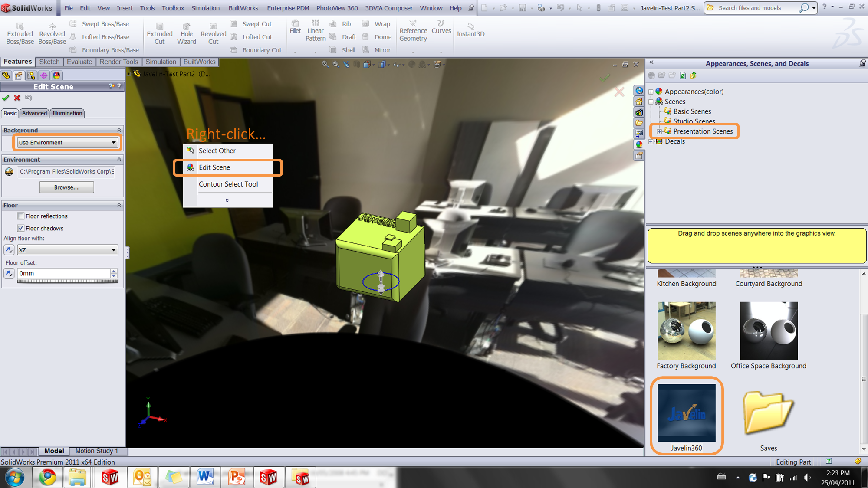
Task: Click the Reference Geometry button
Action: coord(413,31)
